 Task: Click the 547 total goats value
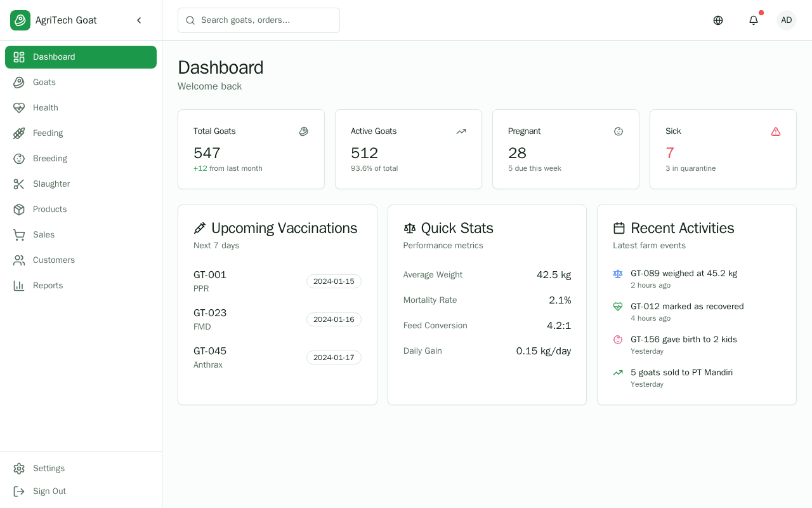pyautogui.click(x=207, y=153)
